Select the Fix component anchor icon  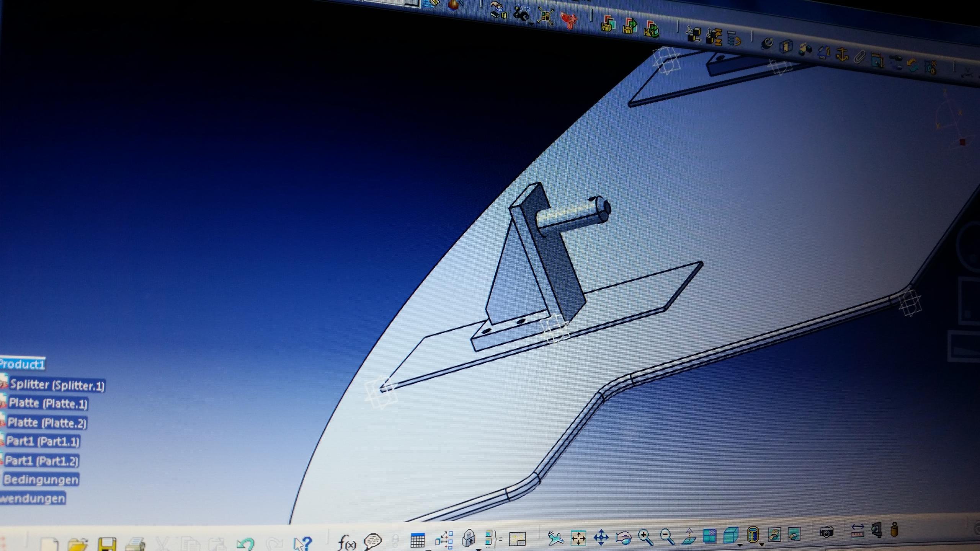coord(841,55)
